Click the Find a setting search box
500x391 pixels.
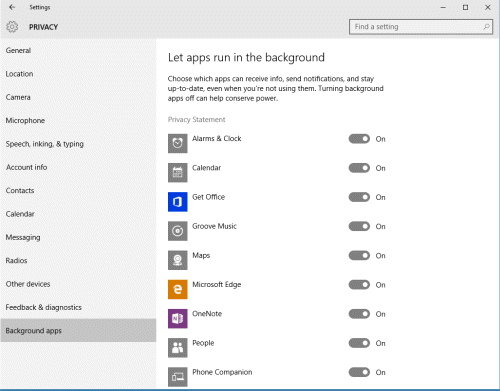coord(421,27)
